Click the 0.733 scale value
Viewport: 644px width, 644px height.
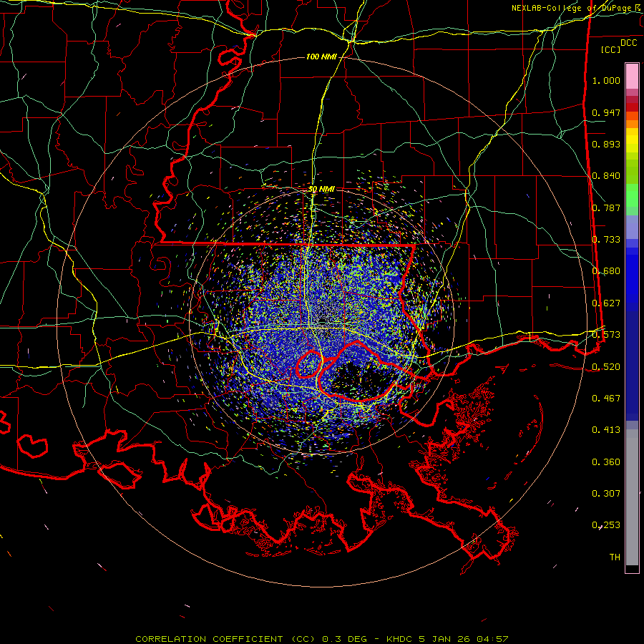click(x=606, y=240)
